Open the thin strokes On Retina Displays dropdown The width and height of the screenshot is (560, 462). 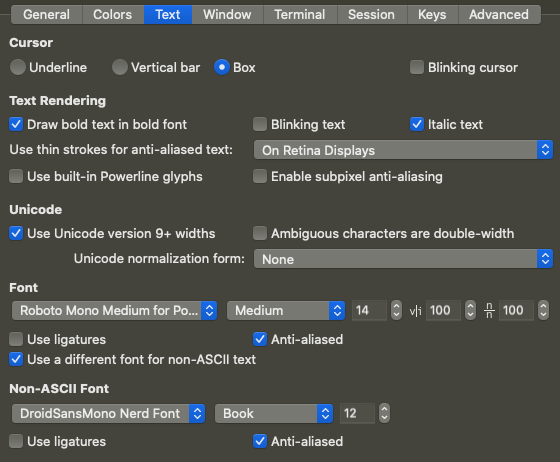[x=403, y=150]
